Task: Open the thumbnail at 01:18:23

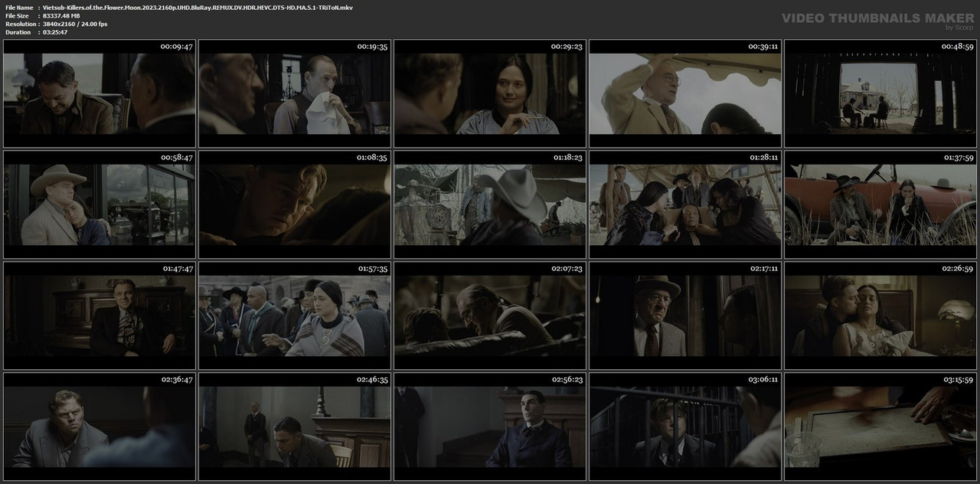Action: coord(490,204)
